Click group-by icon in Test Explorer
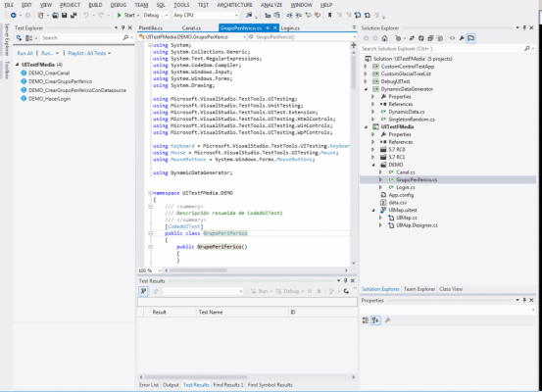This screenshot has width=542, height=392. coord(29,38)
